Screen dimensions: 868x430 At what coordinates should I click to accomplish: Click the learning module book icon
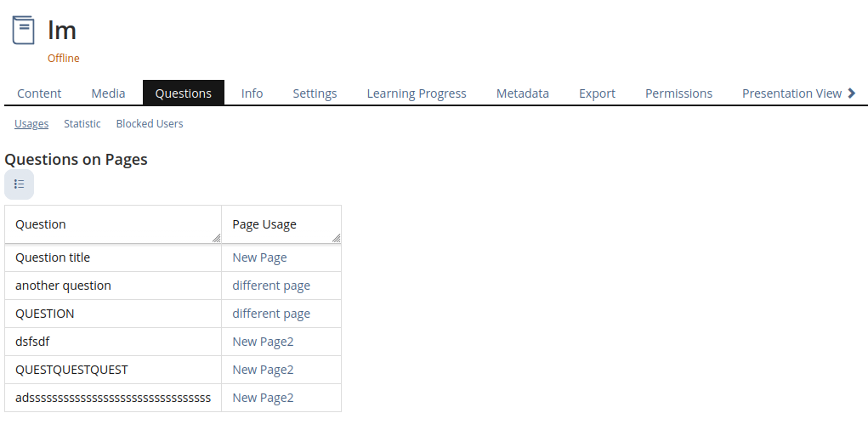point(23,31)
